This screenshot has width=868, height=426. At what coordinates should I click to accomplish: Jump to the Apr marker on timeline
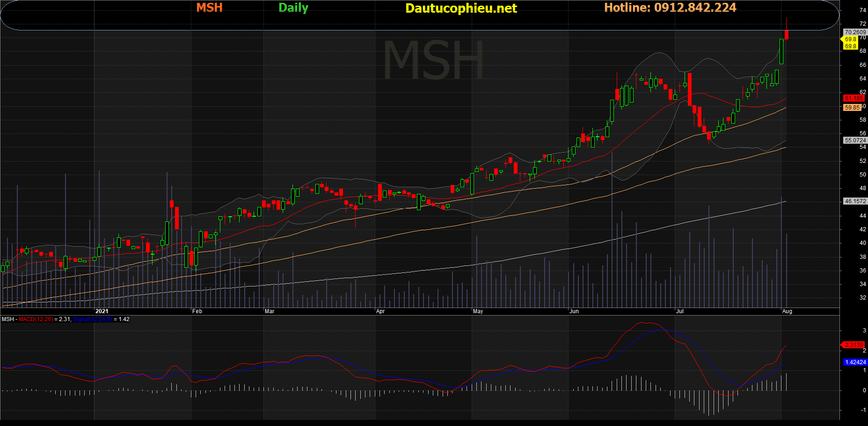tap(380, 311)
